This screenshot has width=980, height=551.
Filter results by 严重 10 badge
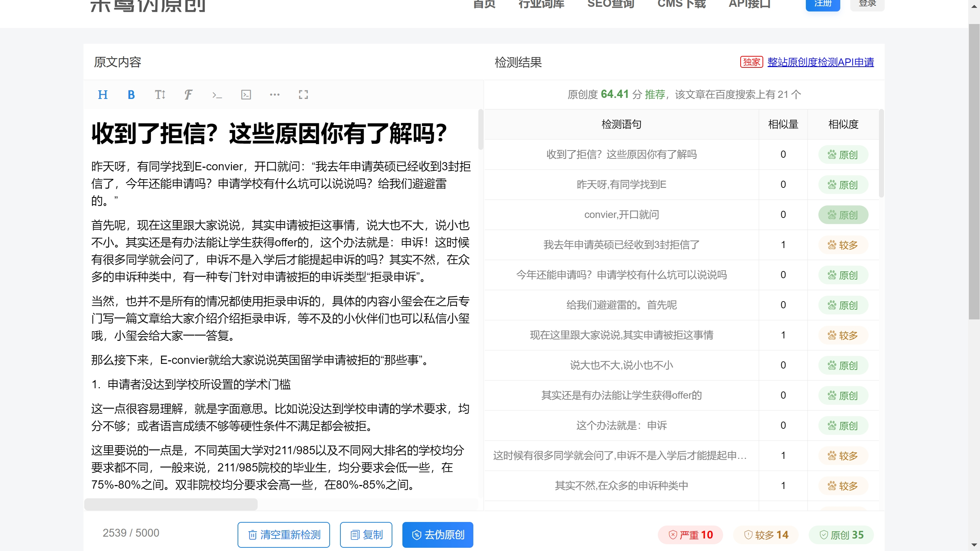[690, 534]
